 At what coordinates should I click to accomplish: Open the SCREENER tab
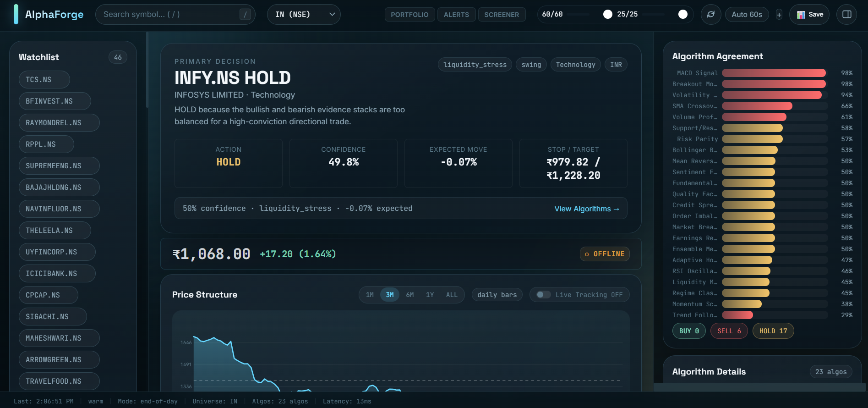pyautogui.click(x=502, y=15)
